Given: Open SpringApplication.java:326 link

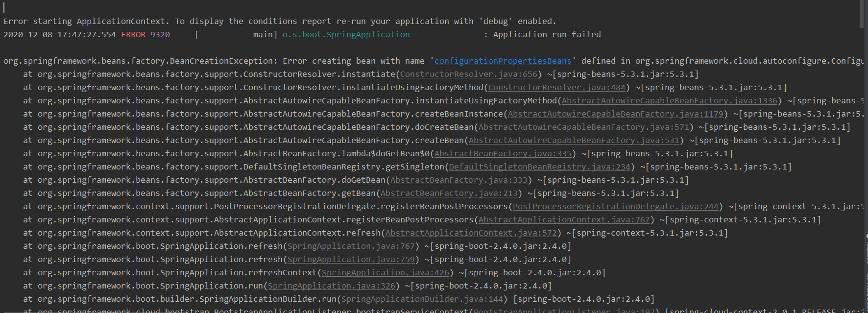Looking at the screenshot, I should pyautogui.click(x=331, y=286).
